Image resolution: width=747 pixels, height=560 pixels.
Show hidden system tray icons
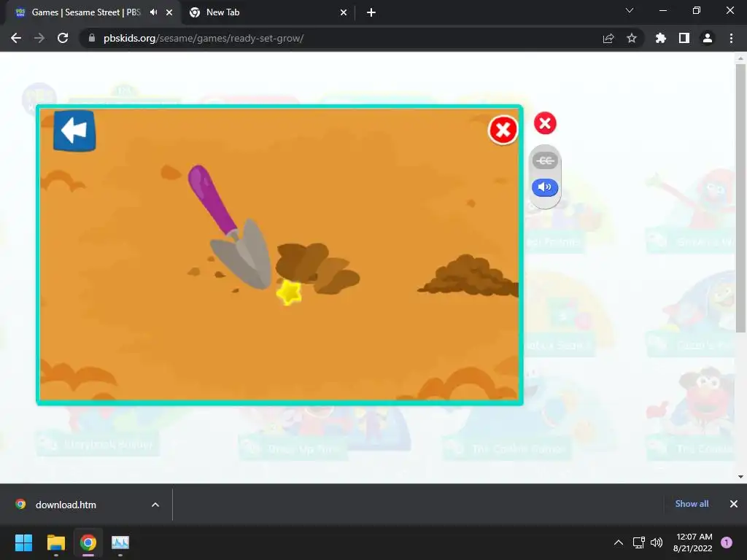(619, 542)
